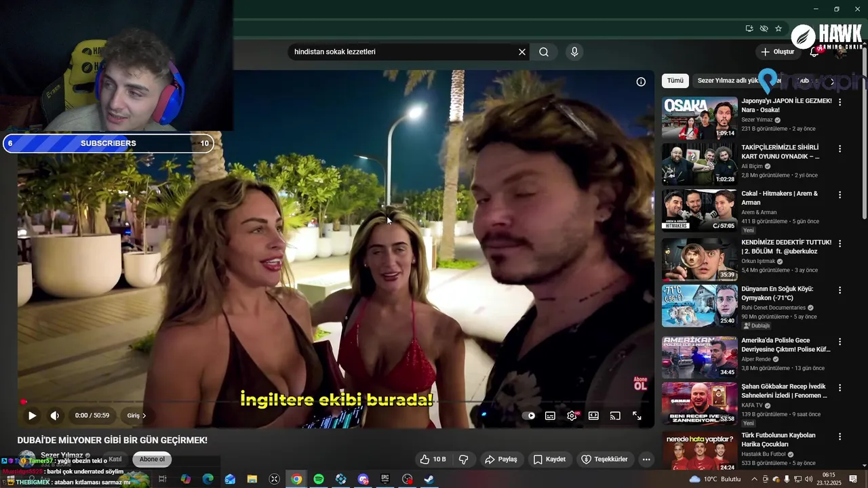
Task: Open File Explorer from the taskbar
Action: tap(252, 479)
